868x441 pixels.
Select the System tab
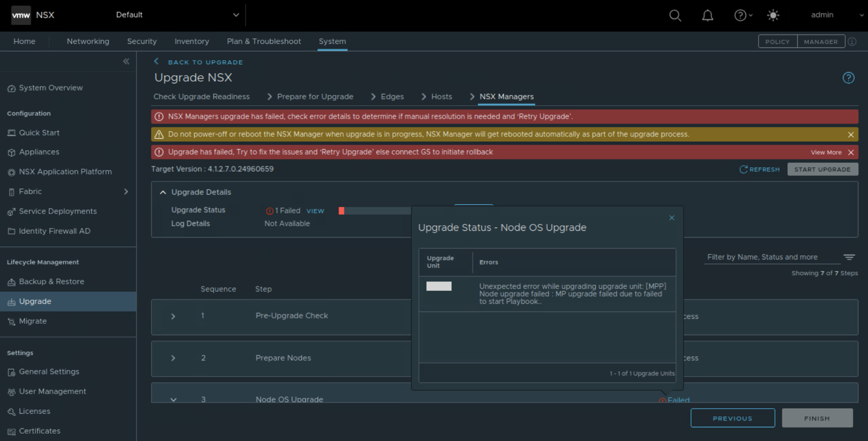[332, 42]
